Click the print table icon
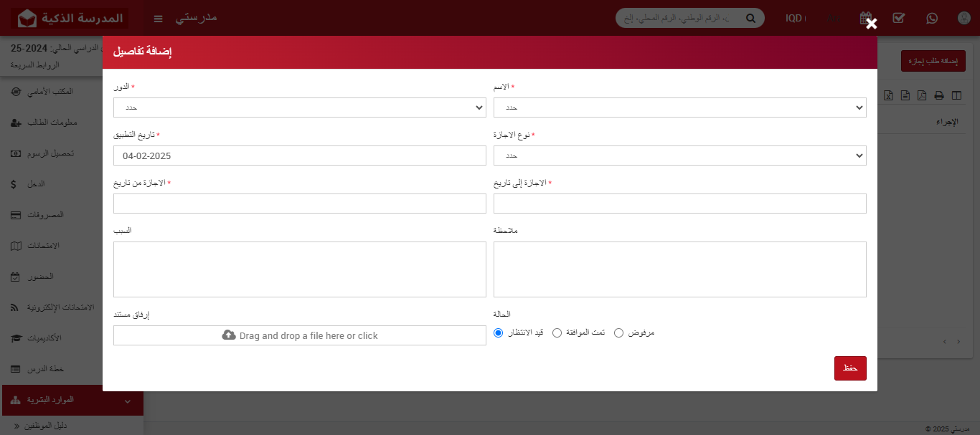The width and height of the screenshot is (980, 435). [938, 95]
